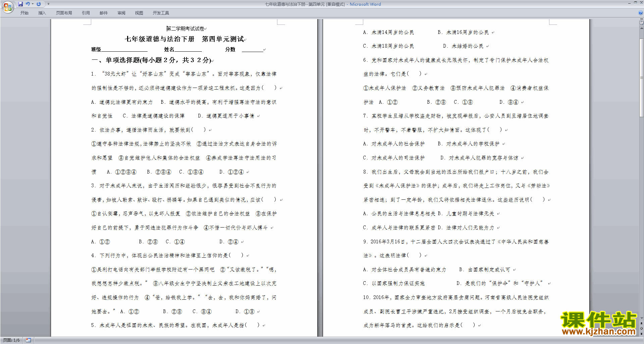Viewport: 644px width, 344px height.
Task: Save the document from the quick access toolbar
Action: [20, 4]
